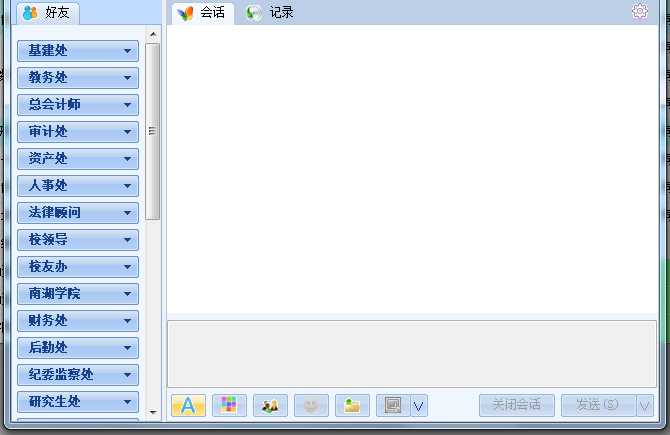
Task: Expand the 资产处 group
Action: [x=78, y=159]
